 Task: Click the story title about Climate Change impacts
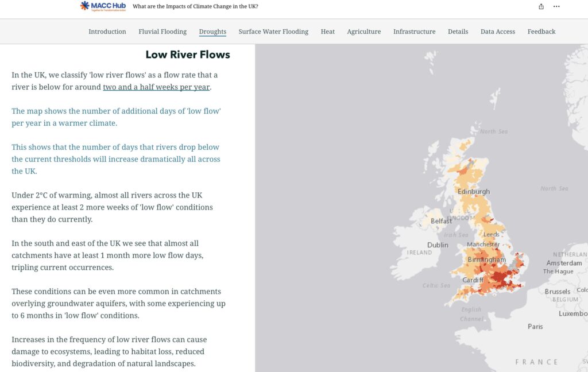click(195, 6)
